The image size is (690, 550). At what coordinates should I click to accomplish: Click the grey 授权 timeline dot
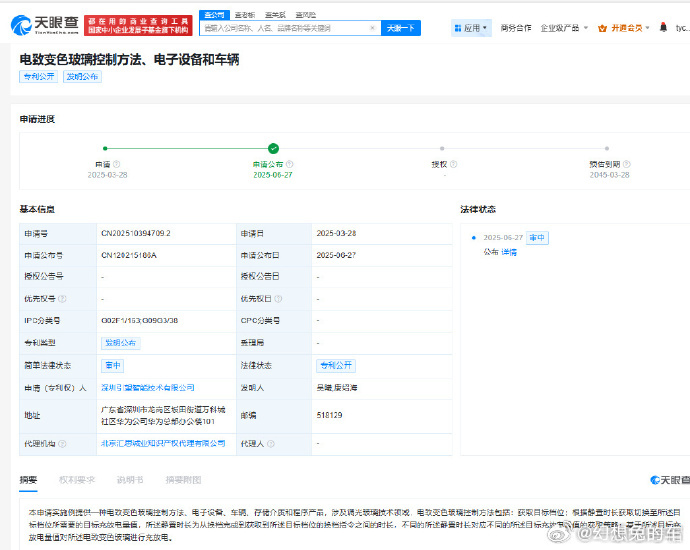(x=442, y=148)
